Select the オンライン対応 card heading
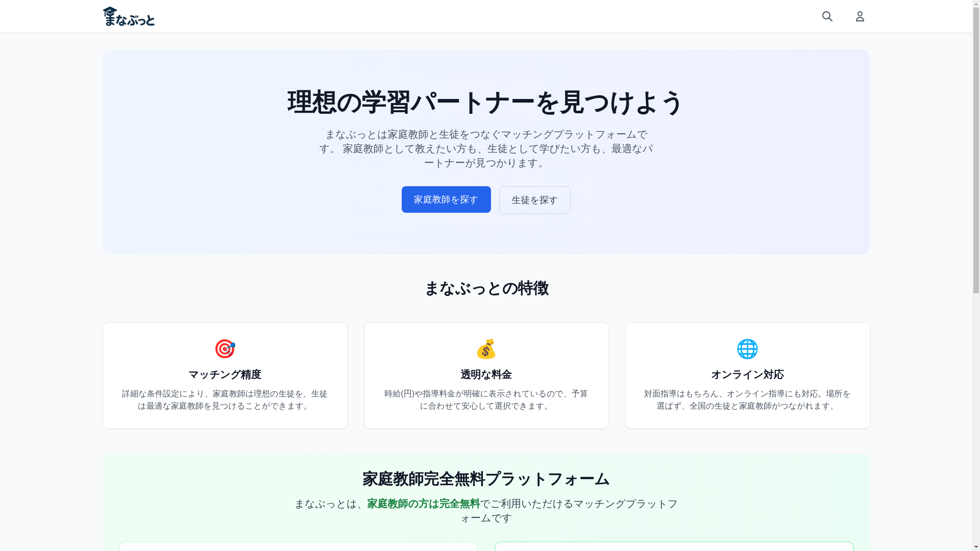The image size is (980, 551). [747, 374]
